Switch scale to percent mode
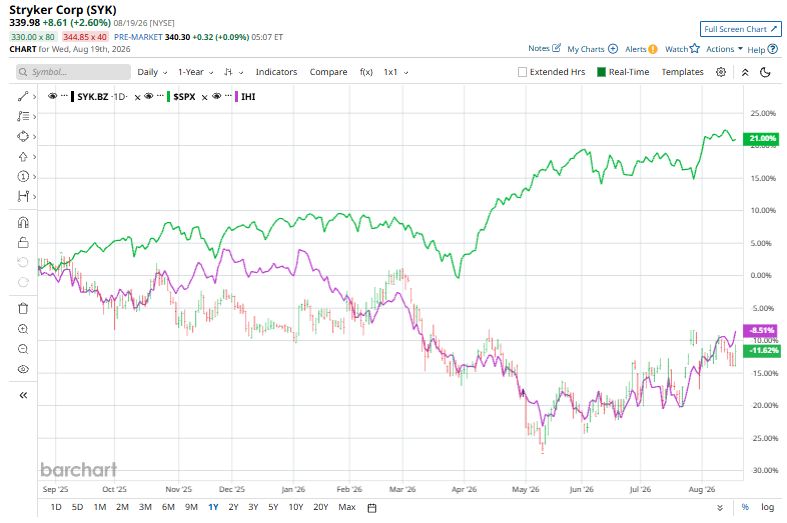 tap(745, 507)
